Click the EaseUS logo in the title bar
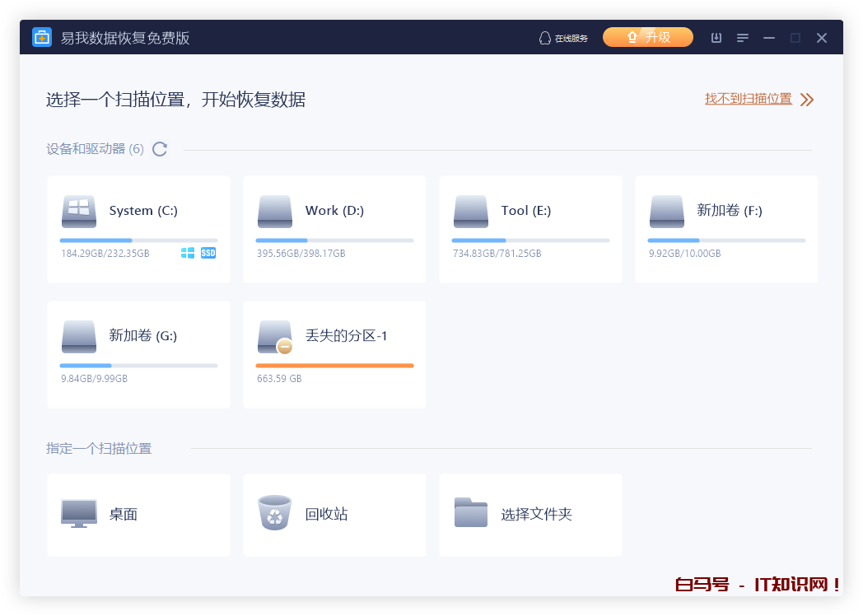Image resolution: width=863 pixels, height=616 pixels. point(41,37)
